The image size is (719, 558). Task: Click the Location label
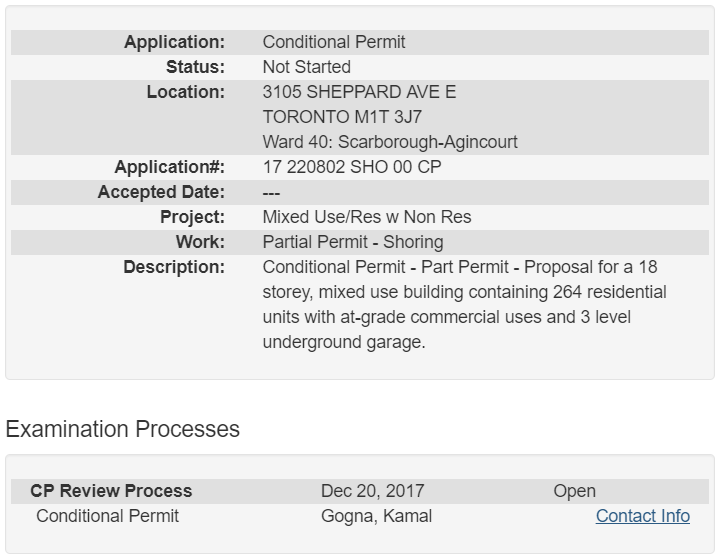(x=185, y=92)
